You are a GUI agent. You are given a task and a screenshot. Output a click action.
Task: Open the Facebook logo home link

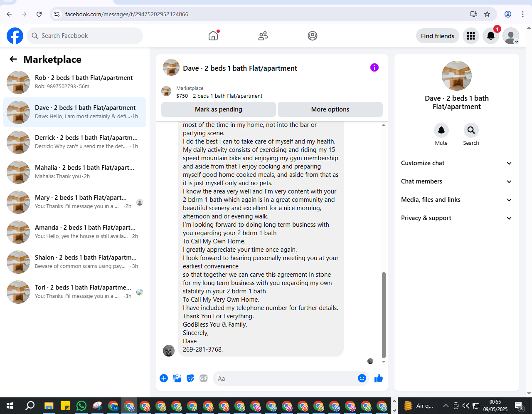pyautogui.click(x=15, y=36)
